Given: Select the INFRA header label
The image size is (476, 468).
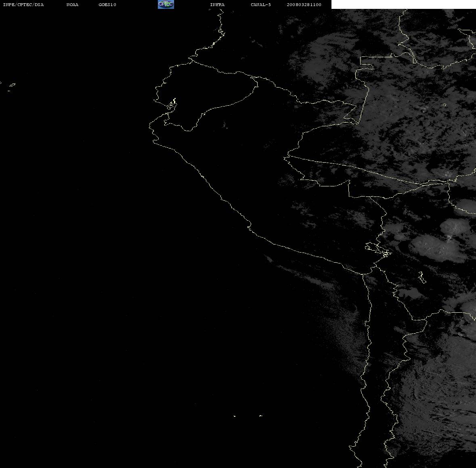Looking at the screenshot, I should [217, 4].
